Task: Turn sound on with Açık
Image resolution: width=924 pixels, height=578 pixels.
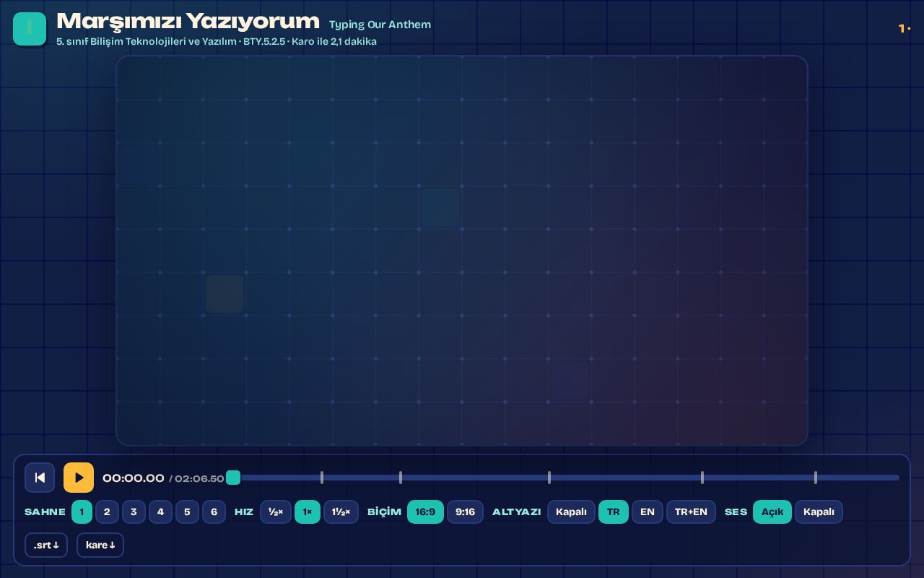Action: coord(772,512)
